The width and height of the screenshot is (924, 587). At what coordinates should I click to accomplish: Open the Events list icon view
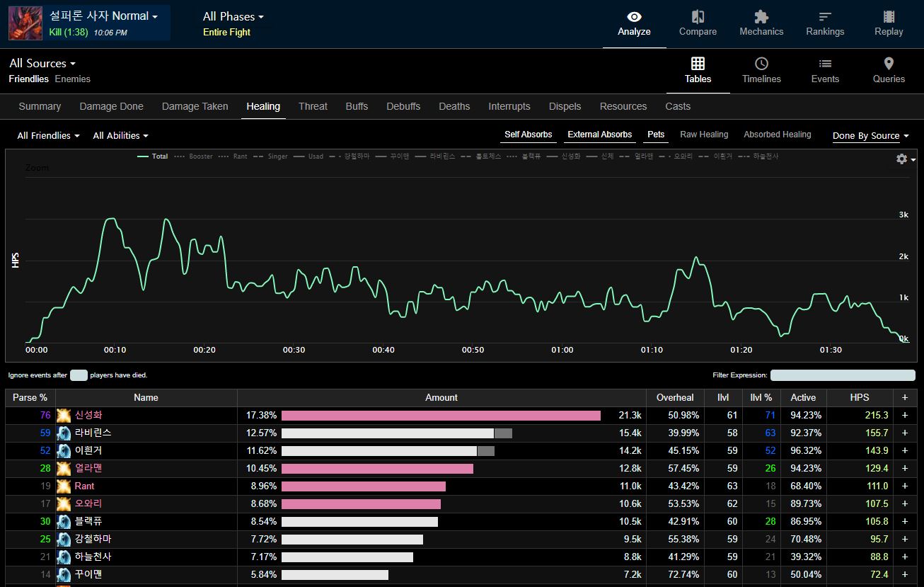point(825,64)
